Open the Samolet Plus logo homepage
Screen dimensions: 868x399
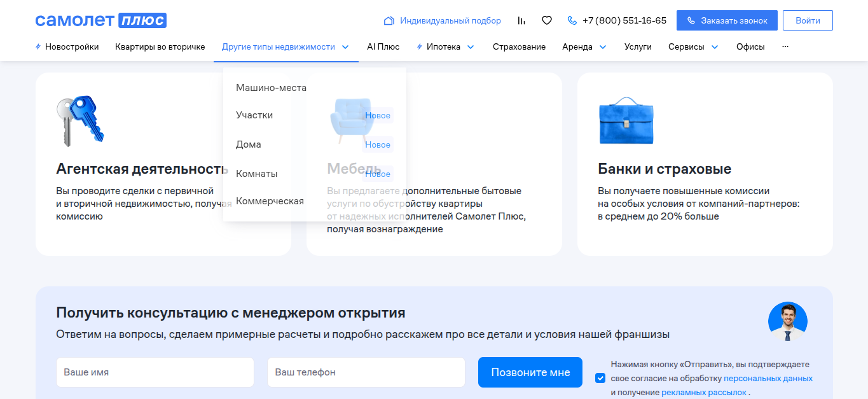[101, 20]
